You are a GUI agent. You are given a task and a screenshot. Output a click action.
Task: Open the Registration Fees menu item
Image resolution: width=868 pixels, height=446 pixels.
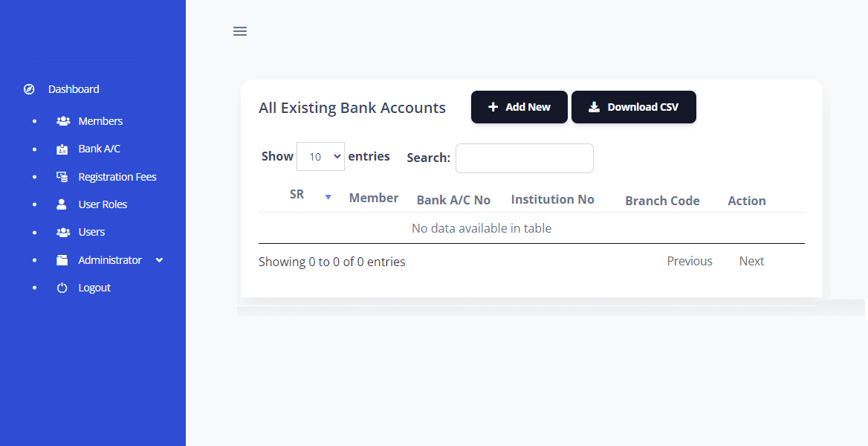117,177
